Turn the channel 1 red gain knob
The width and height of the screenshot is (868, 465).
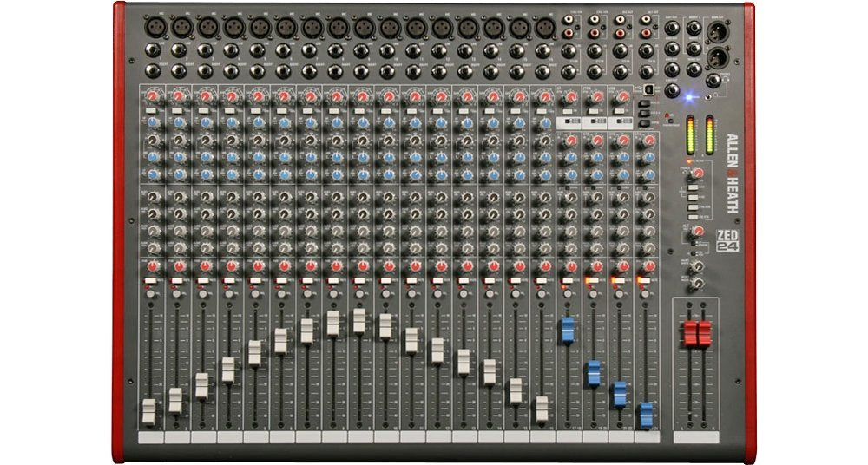coord(152,96)
